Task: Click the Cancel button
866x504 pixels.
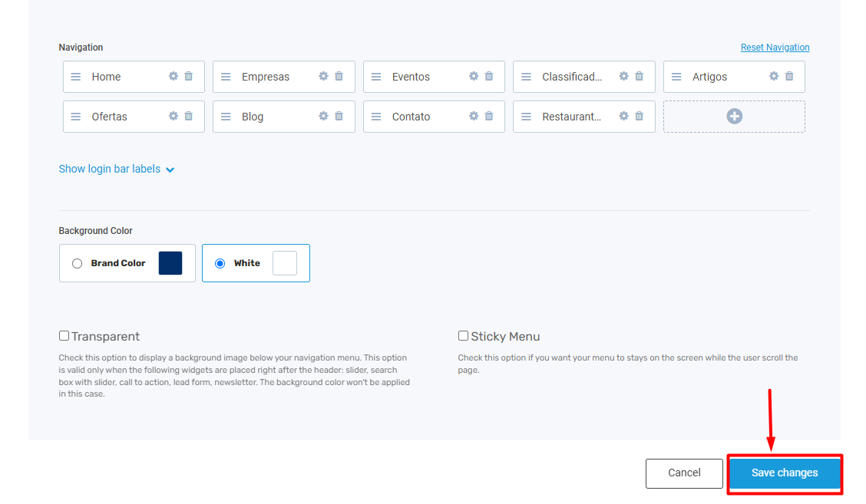Action: 684,473
